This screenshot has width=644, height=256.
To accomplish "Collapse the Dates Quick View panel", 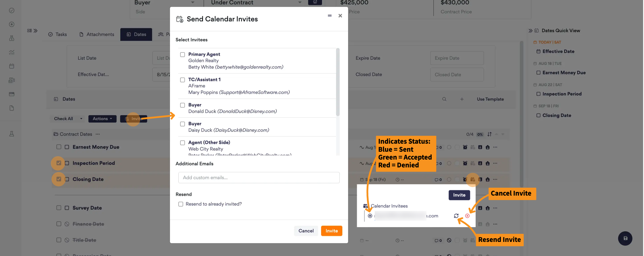I will click(x=530, y=31).
